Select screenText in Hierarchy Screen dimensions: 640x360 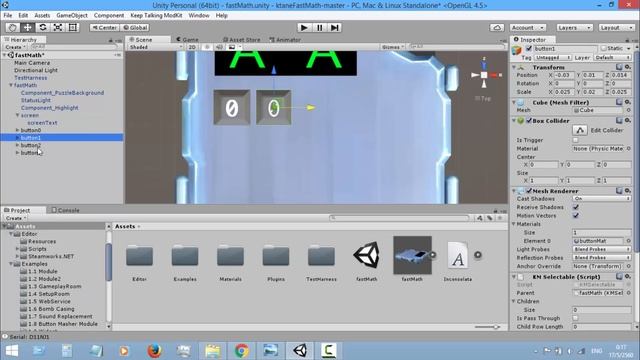(42, 122)
